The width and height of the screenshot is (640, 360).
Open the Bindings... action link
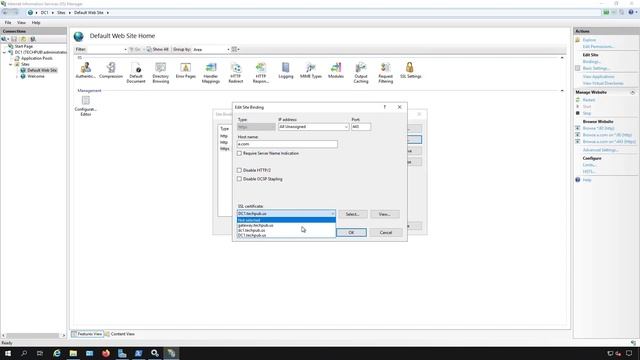[x=591, y=62]
